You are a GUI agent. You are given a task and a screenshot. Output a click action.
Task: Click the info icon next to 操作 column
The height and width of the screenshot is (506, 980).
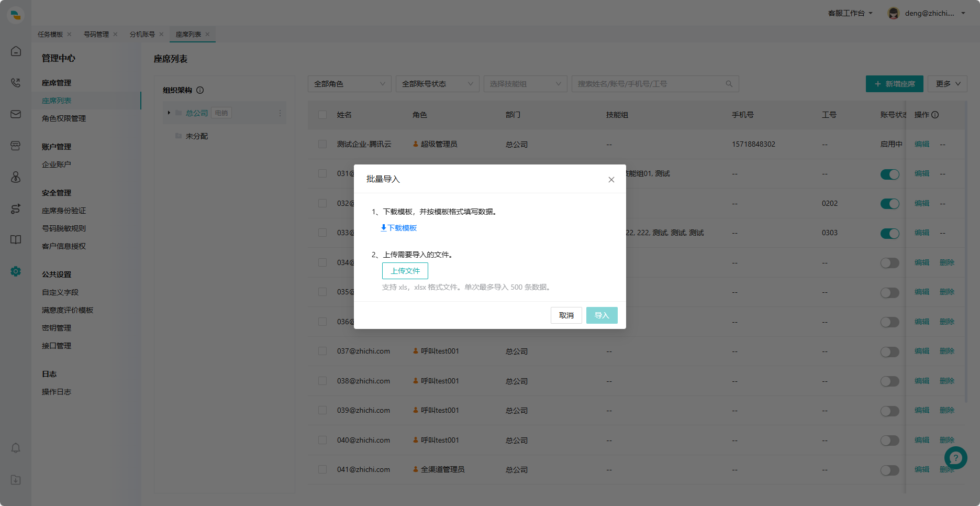coord(935,115)
